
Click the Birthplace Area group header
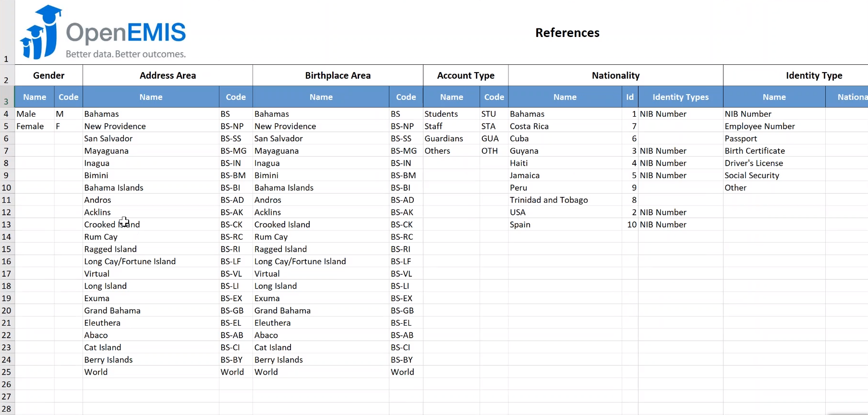tap(338, 75)
